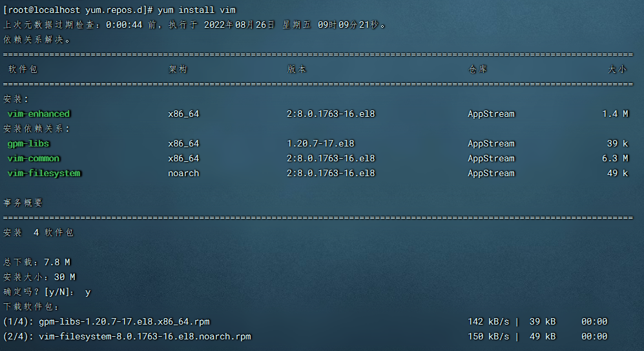The height and width of the screenshot is (351, 644).
Task: Click the 1.4 M size value
Action: (x=615, y=114)
